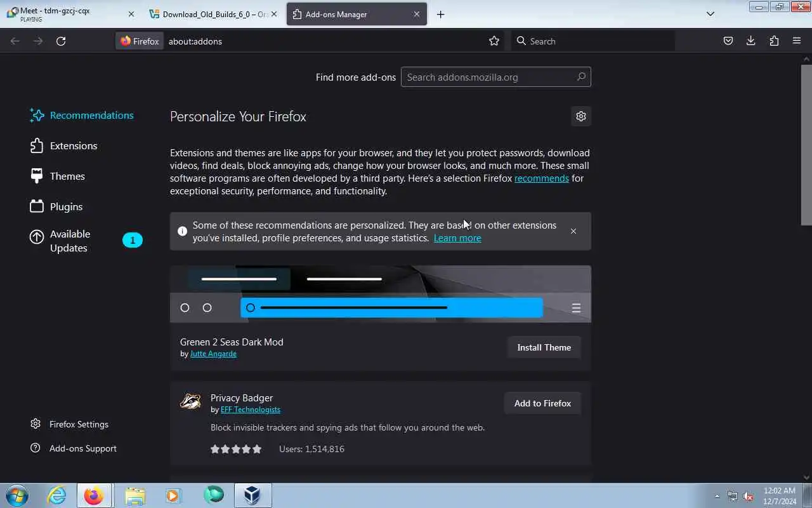The width and height of the screenshot is (812, 508).
Task: Click the 'Grenen 2 Seas Dark Mod' title
Action: click(232, 342)
